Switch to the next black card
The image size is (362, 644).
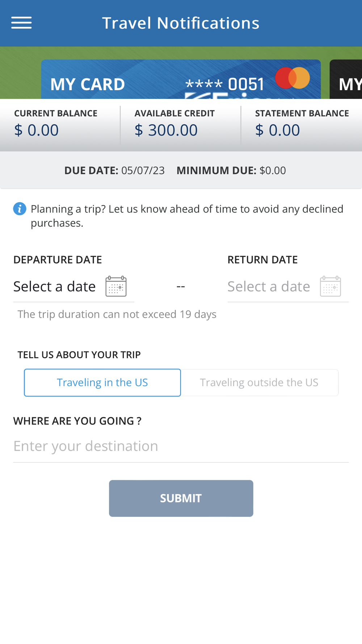[347, 81]
